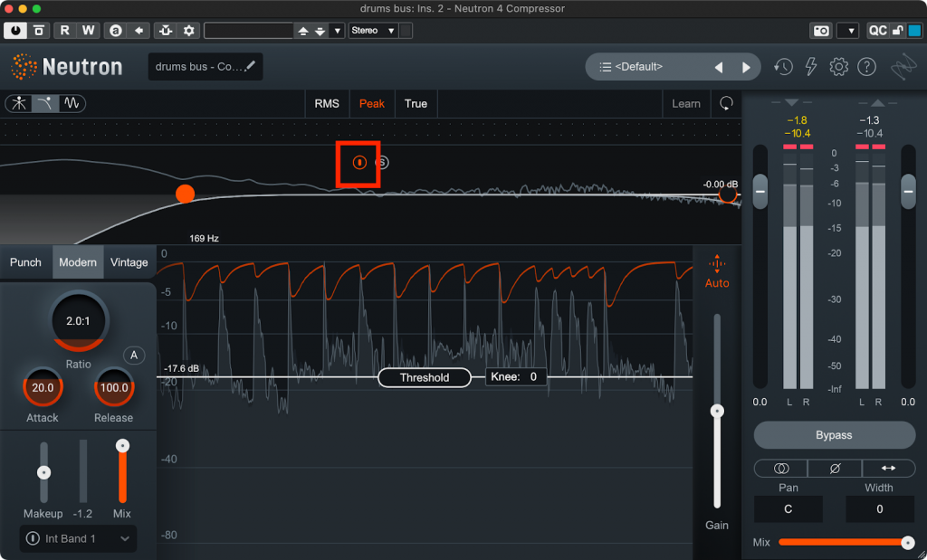Open the Stereo routing dropdown

pyautogui.click(x=374, y=30)
